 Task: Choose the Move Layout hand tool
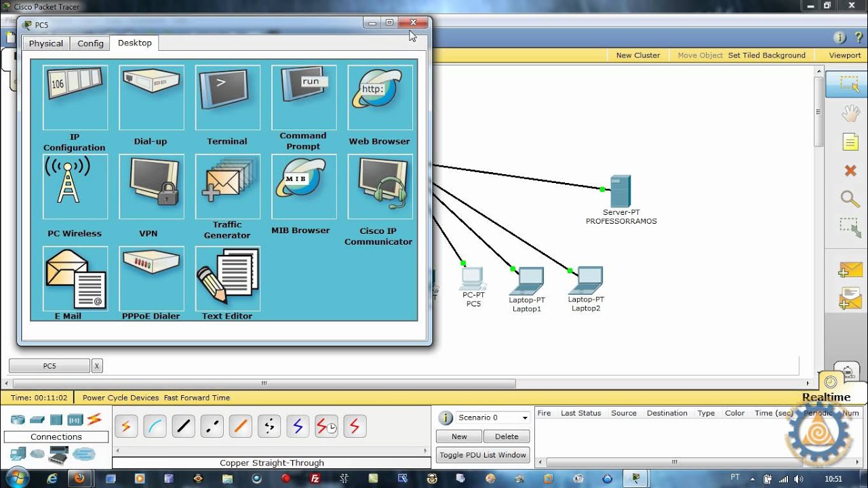coord(850,113)
